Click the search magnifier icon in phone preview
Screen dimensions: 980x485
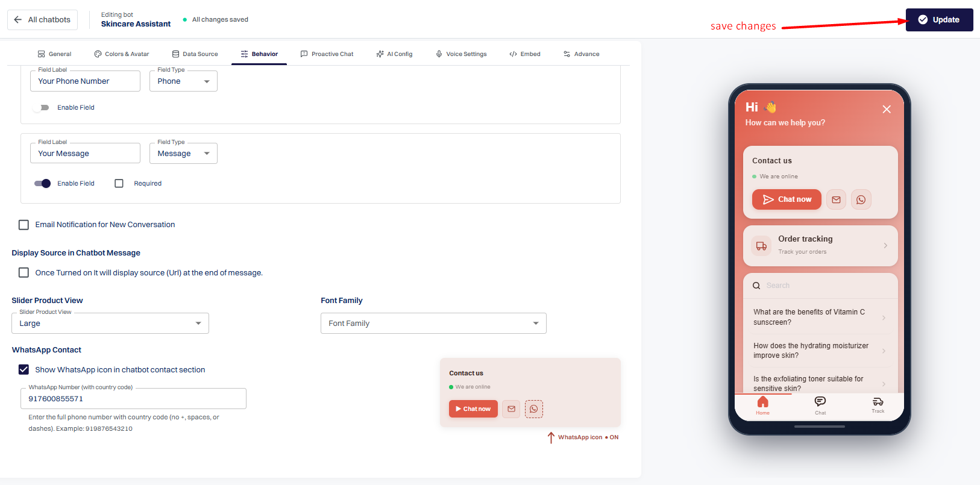click(756, 286)
